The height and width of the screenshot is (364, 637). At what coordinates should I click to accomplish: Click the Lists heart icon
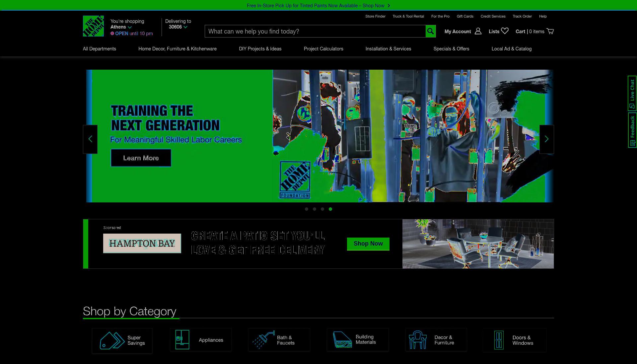tap(505, 31)
